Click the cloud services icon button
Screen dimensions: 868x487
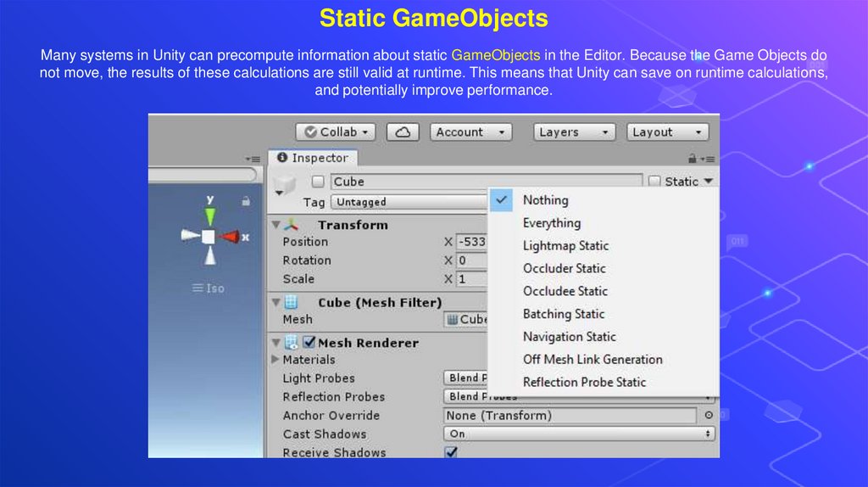(403, 132)
